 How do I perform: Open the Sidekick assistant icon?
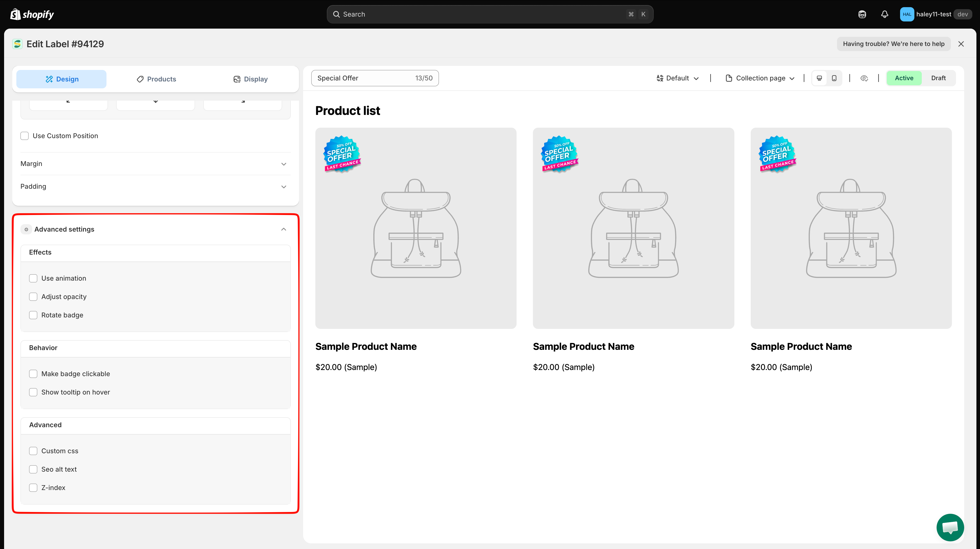pyautogui.click(x=862, y=14)
